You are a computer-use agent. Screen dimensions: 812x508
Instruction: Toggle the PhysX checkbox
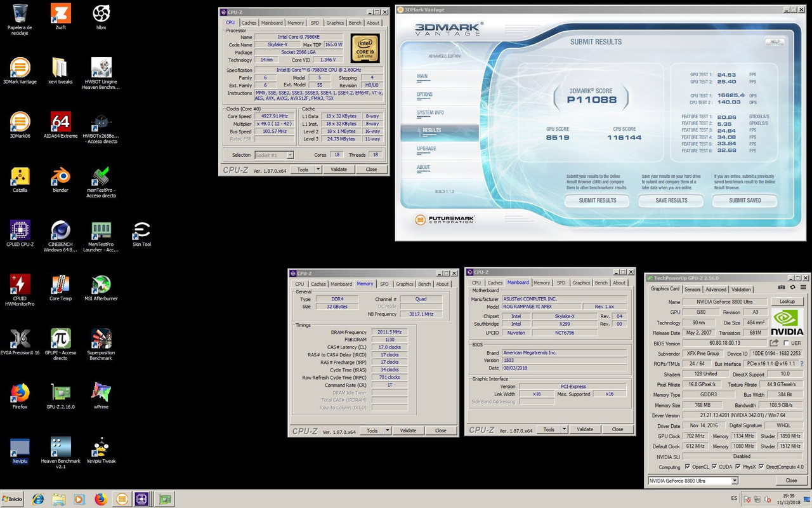pos(738,467)
